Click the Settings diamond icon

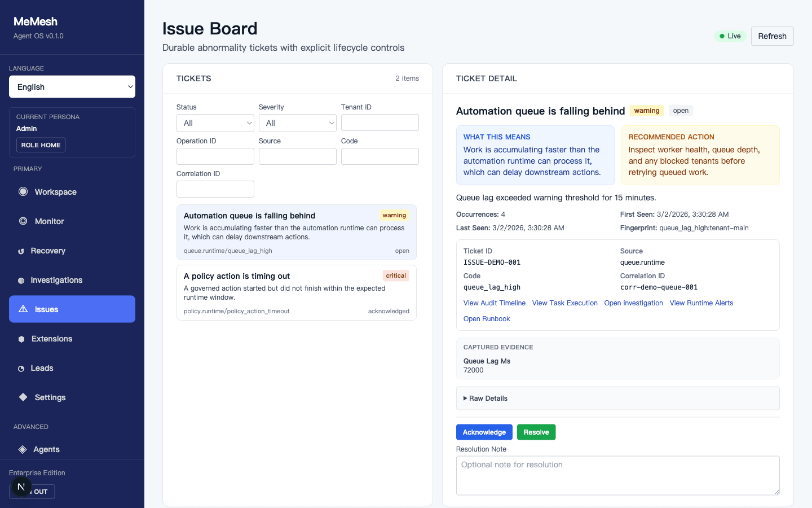(x=23, y=397)
